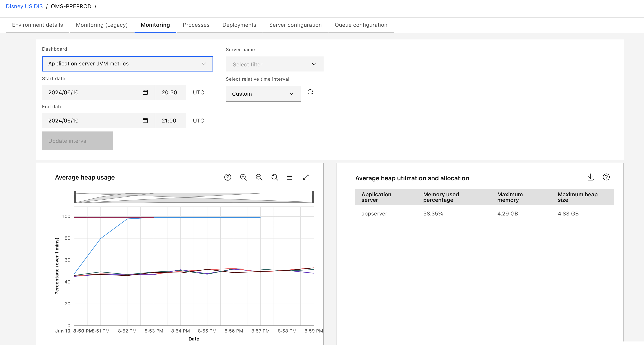The image size is (644, 345).
Task: Zoom out on the heap usage chart
Action: point(259,177)
